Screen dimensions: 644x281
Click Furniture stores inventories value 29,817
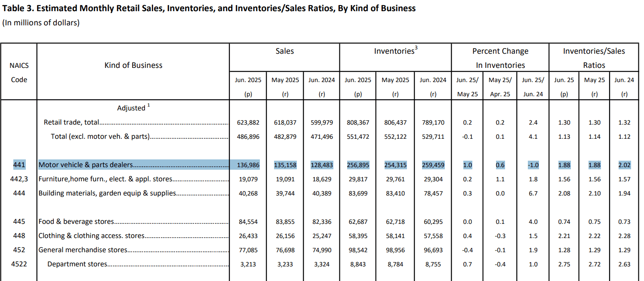358,179
